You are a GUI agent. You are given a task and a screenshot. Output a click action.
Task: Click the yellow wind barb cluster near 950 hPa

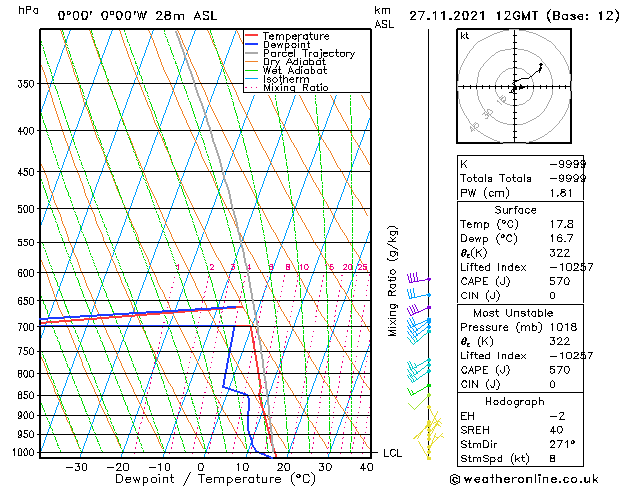coord(429,433)
